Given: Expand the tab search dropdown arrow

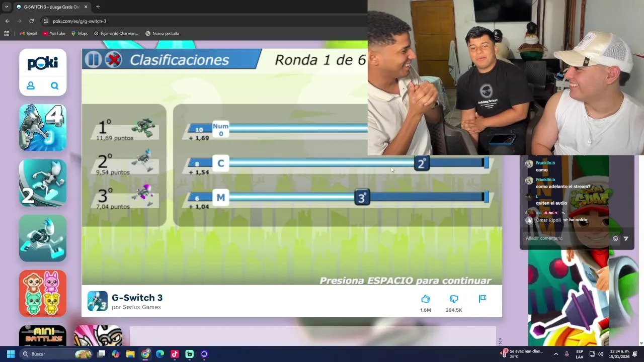Looking at the screenshot, I should [x=7, y=7].
